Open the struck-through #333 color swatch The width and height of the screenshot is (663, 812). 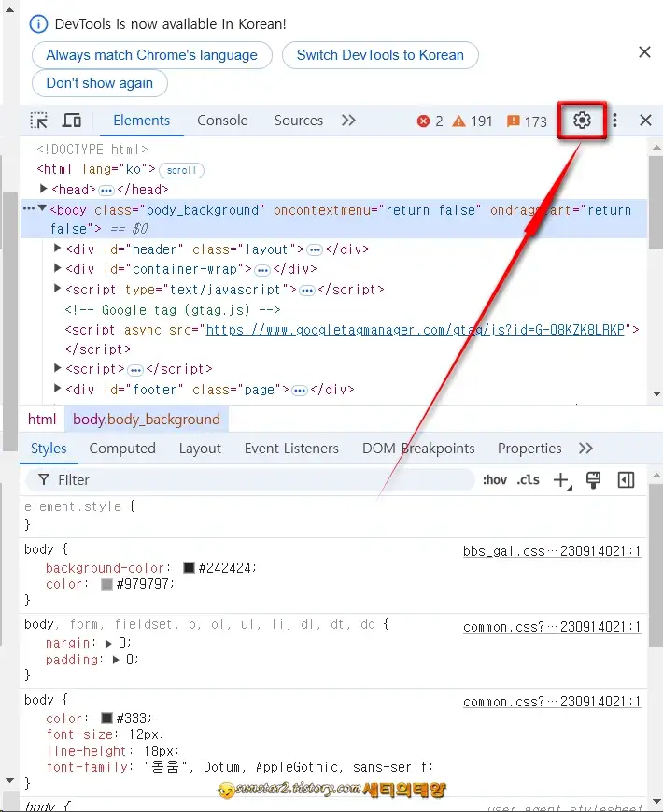pyautogui.click(x=106, y=718)
